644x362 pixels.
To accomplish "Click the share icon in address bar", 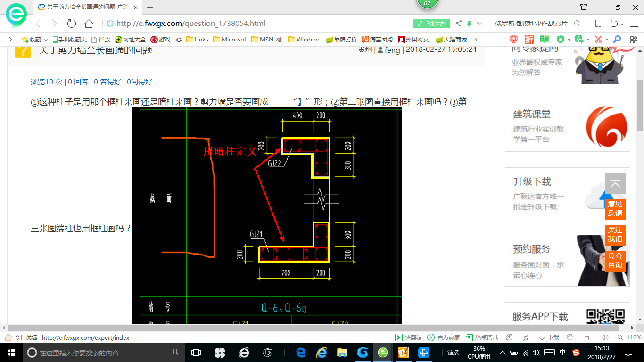I will coord(459,24).
